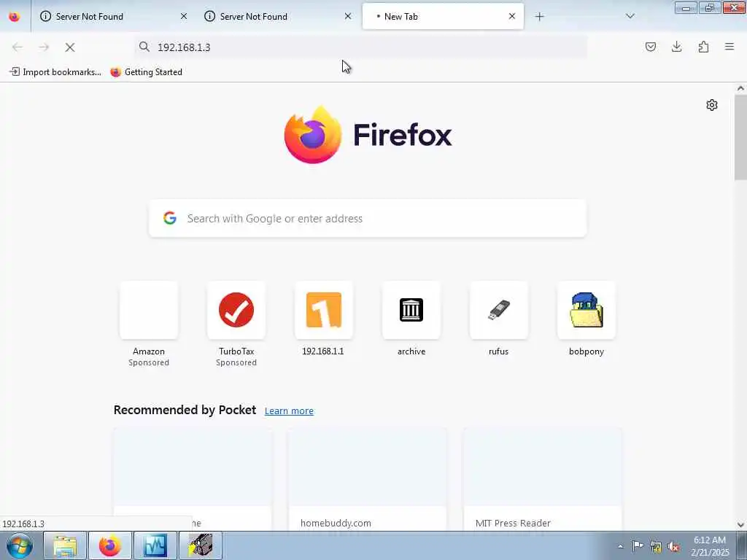Open the Firefox View pinned icon
Screen dimensions: 747x560
pyautogui.click(x=15, y=16)
